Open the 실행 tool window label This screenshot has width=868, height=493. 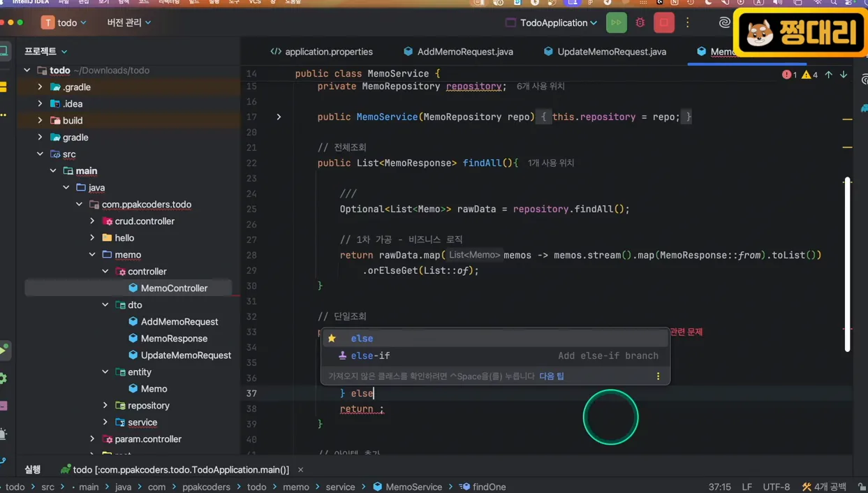[x=33, y=470]
